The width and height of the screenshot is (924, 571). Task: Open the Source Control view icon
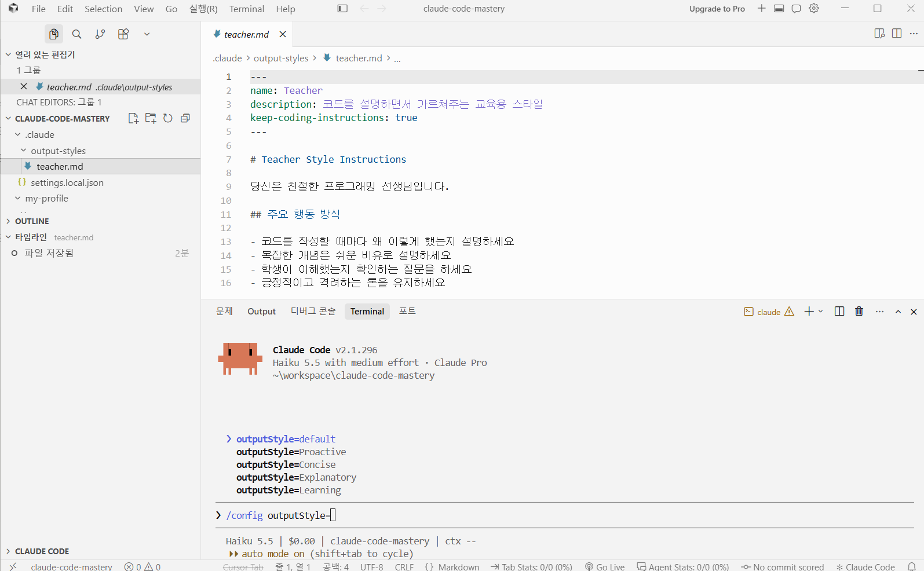tap(100, 34)
